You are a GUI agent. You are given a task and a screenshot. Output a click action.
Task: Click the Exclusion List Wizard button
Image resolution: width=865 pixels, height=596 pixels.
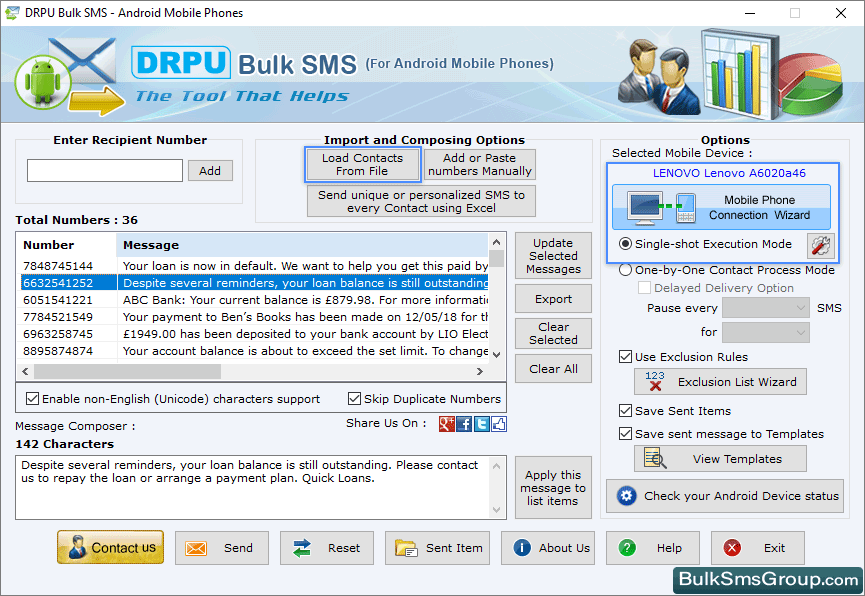(x=720, y=382)
